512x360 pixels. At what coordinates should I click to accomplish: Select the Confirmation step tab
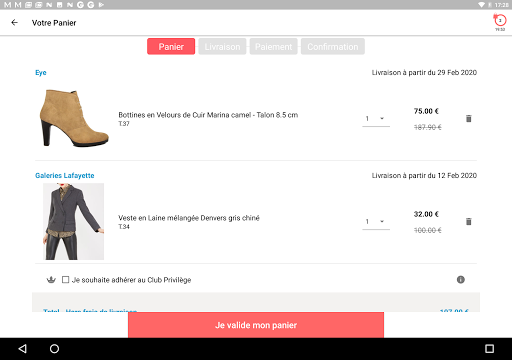point(333,46)
